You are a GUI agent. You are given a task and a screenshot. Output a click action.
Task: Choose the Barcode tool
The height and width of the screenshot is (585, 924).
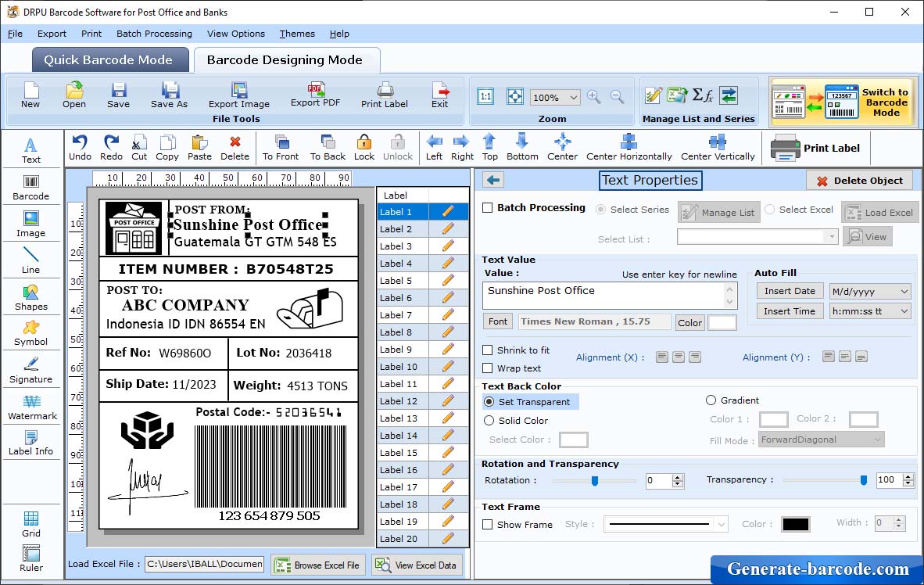(x=30, y=188)
